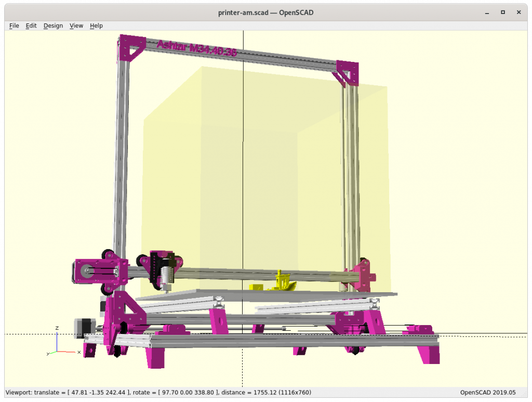Click the OpenSCAD 2019.05 version text
The width and height of the screenshot is (532, 402).
[487, 392]
